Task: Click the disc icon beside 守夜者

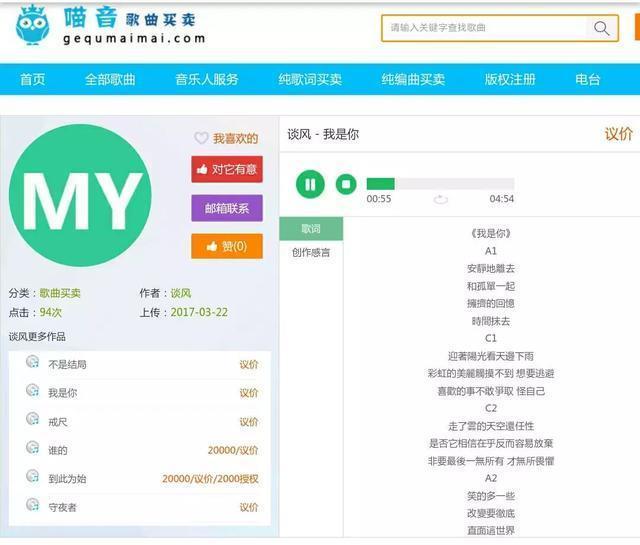Action: 32,505
